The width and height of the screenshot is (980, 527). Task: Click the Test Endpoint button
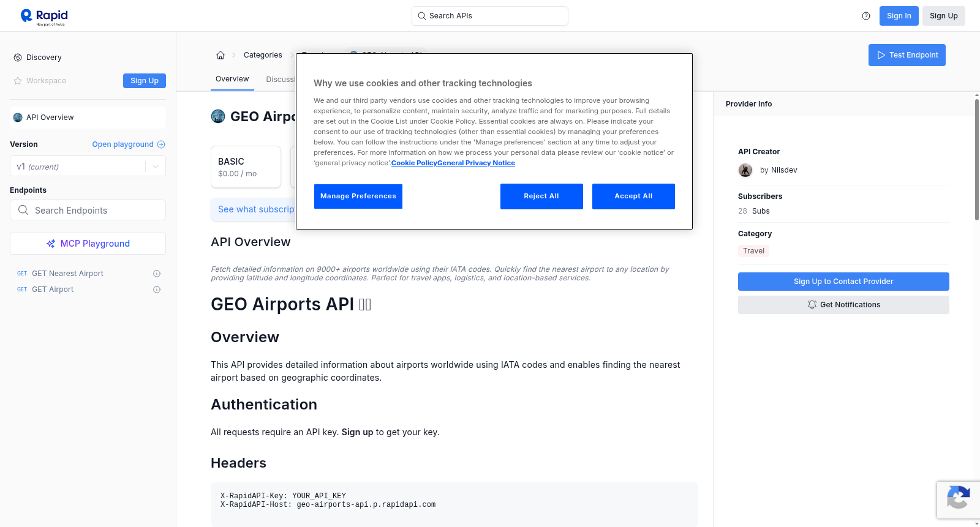[907, 55]
